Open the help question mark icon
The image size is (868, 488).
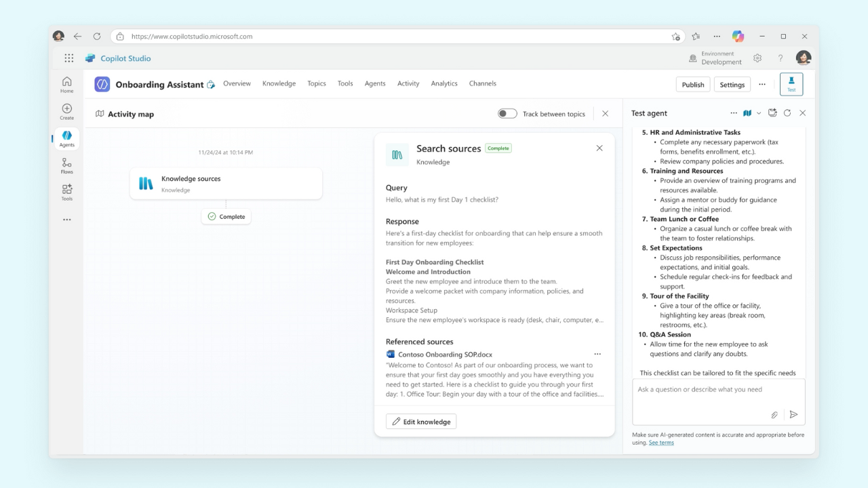tap(781, 58)
